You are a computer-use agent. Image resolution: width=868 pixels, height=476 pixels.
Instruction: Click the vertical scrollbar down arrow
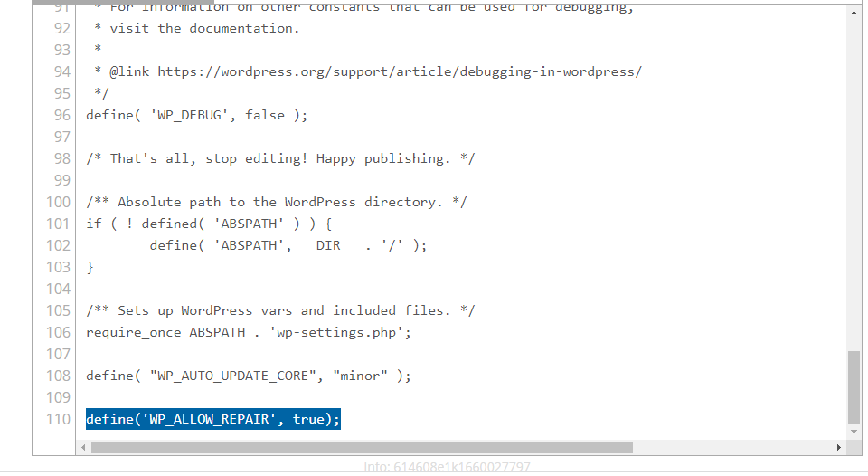click(854, 432)
